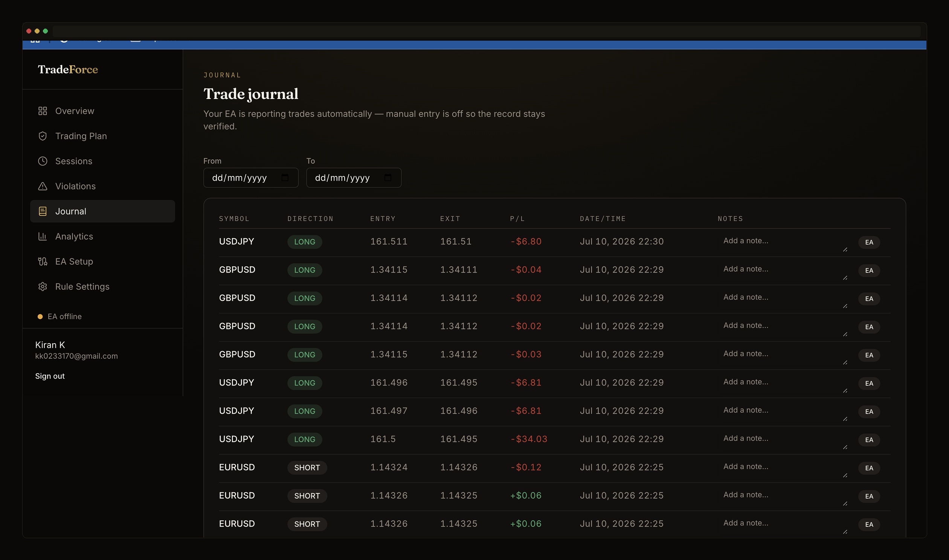Add a note to the -$0.04 GBPUSD trade
The height and width of the screenshot is (560, 949).
783,271
